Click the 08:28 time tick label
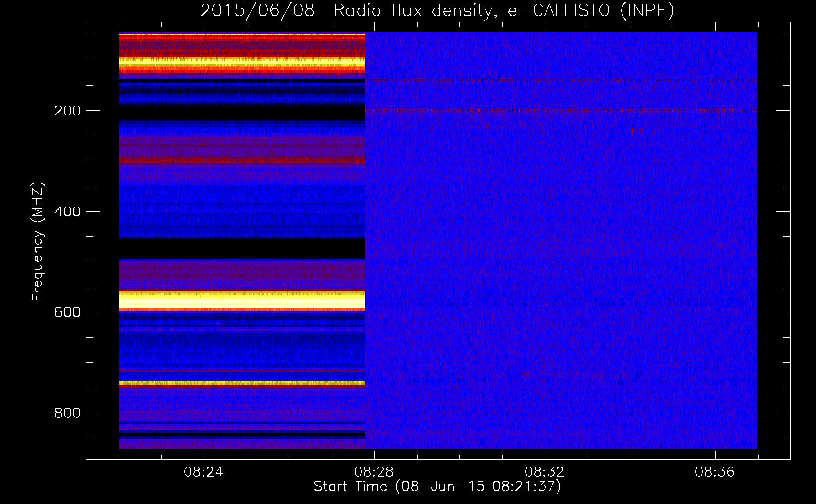The image size is (816, 504). pos(374,472)
